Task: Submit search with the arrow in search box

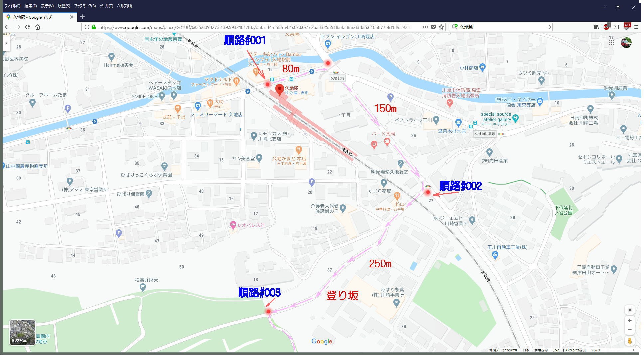Action: coord(548,27)
